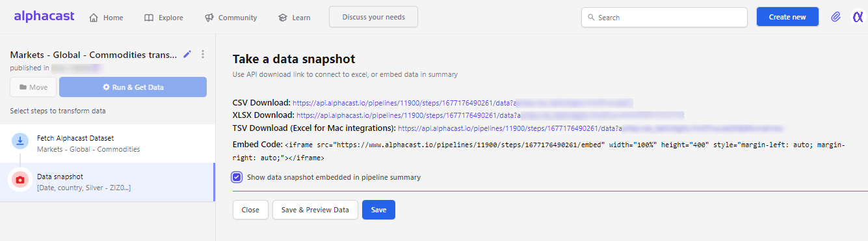Select the Data snapshot step

click(x=107, y=182)
